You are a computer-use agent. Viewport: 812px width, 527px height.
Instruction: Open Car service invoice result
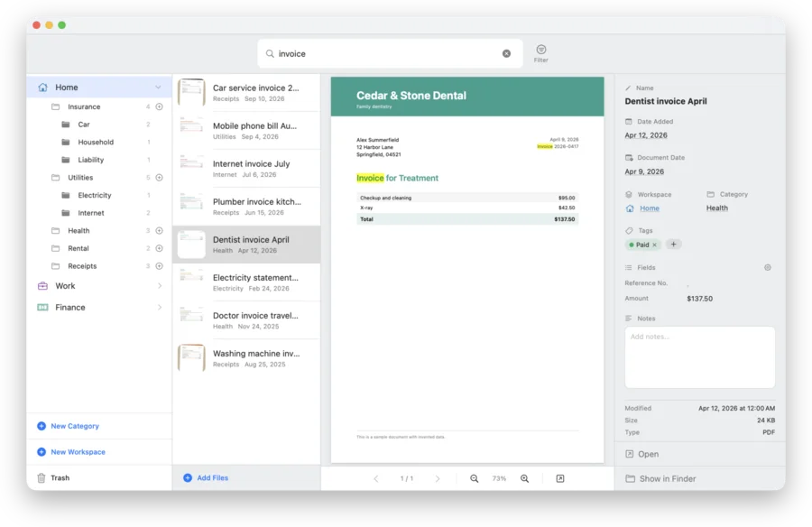tap(246, 93)
